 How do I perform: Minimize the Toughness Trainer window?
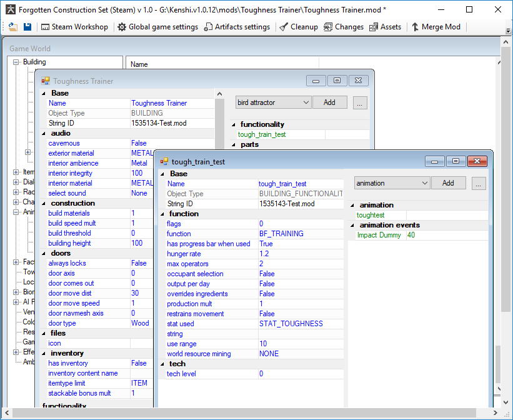point(316,81)
